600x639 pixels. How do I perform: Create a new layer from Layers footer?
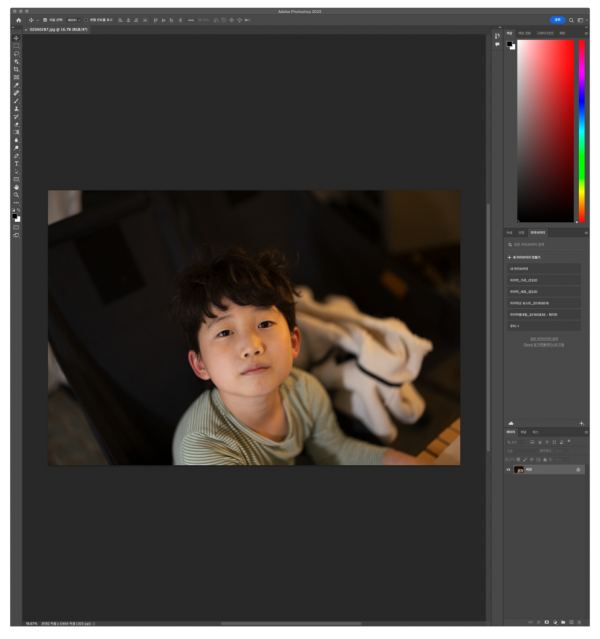pos(571,622)
